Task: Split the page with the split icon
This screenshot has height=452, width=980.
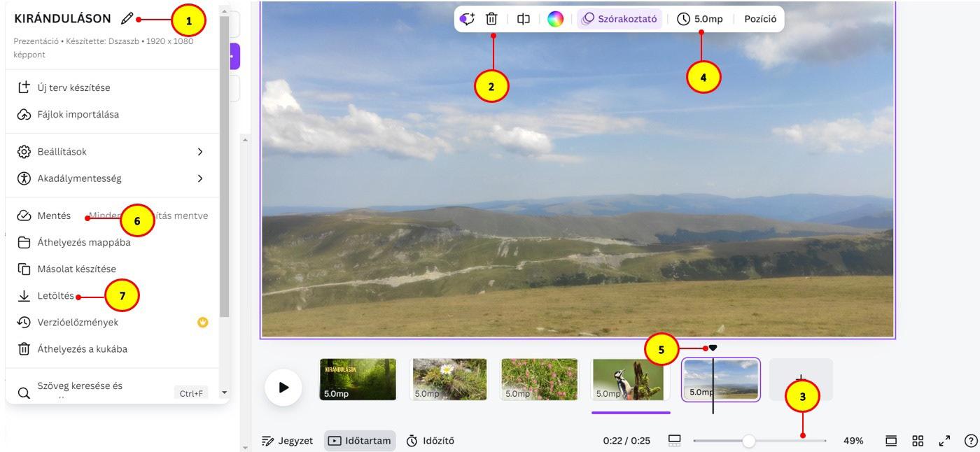Action: [523, 19]
